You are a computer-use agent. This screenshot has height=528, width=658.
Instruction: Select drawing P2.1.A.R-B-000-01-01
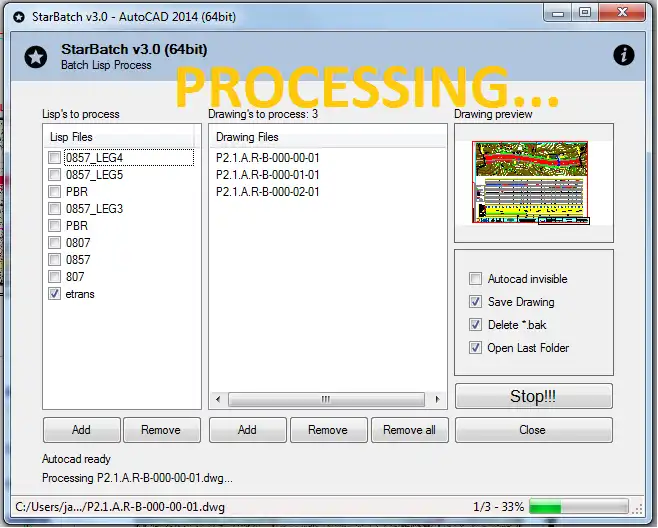[268, 175]
